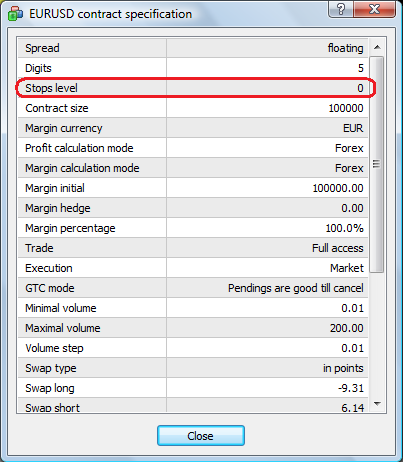403x462 pixels.
Task: Click the Trade Full access row
Action: [193, 248]
